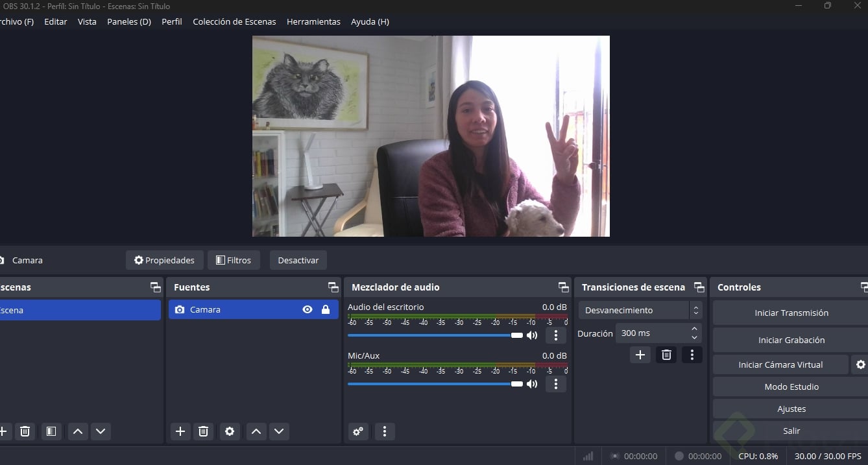868x465 pixels.
Task: Adjust Mic/Aux volume slider
Action: point(435,384)
